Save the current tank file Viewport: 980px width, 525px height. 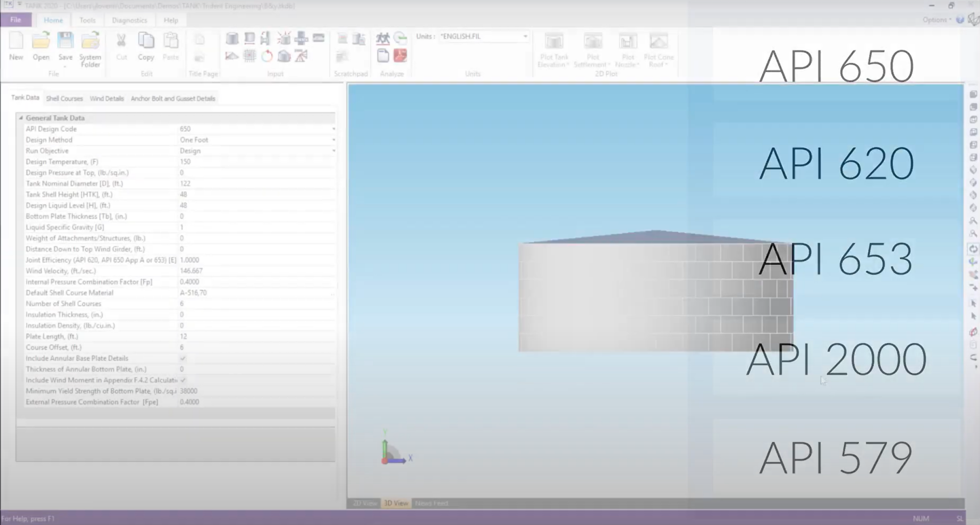65,46
